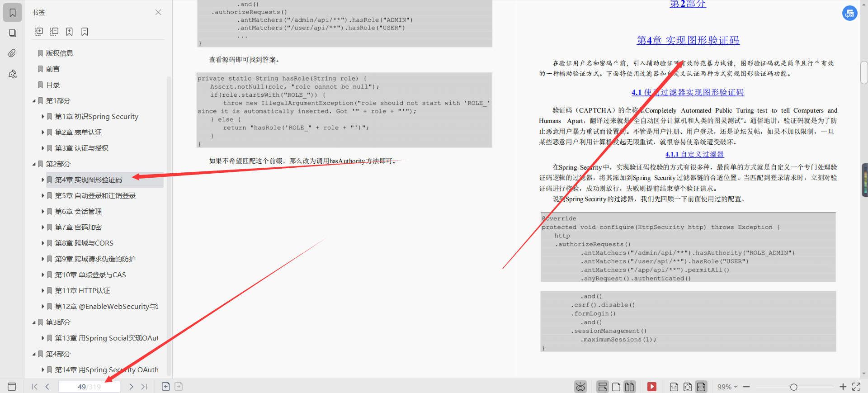Switch to single page view
This screenshot has height=393, width=868.
(616, 387)
